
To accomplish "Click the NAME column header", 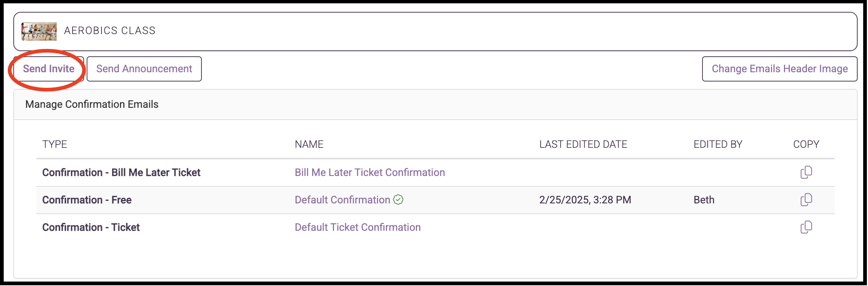I will pyautogui.click(x=309, y=144).
